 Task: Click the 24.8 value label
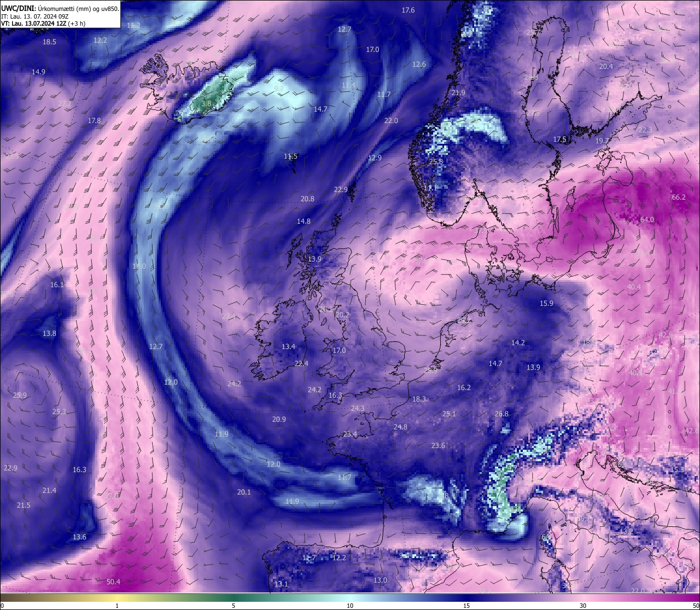[x=400, y=427]
